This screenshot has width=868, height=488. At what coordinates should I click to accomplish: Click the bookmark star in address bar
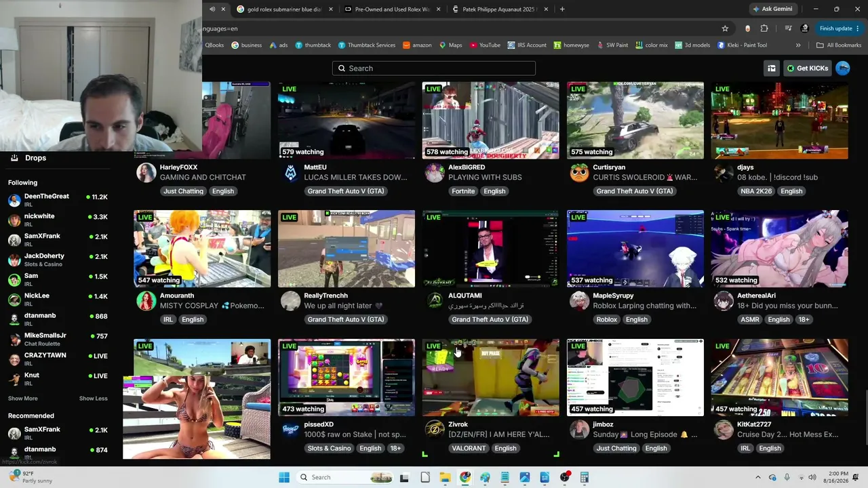(725, 28)
